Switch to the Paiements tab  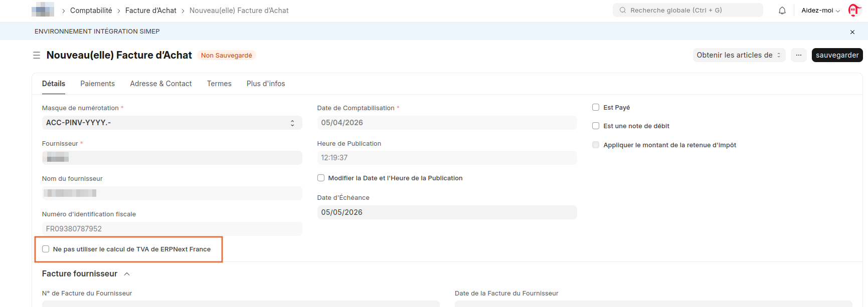pos(97,84)
